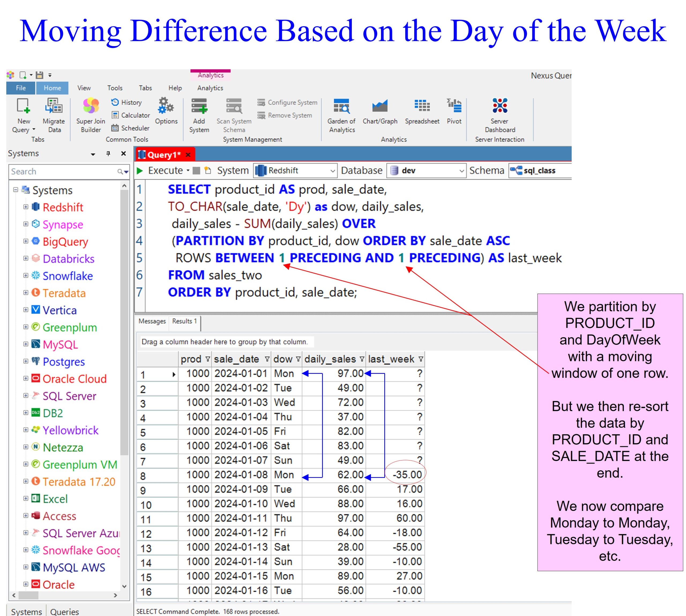Toggle filter on the dow column
This screenshot has width=686, height=616.
(x=298, y=359)
